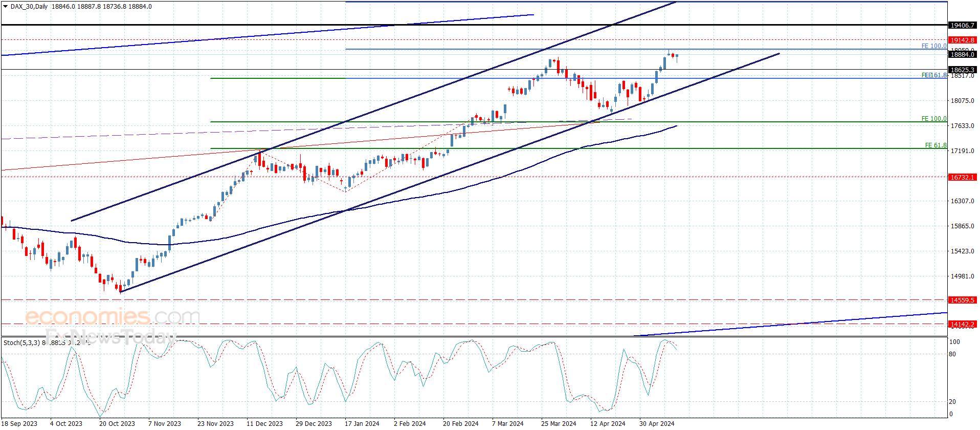Screen dimensions: 980x430
Task: Click the green FE 61.8 label
Action: (936, 145)
